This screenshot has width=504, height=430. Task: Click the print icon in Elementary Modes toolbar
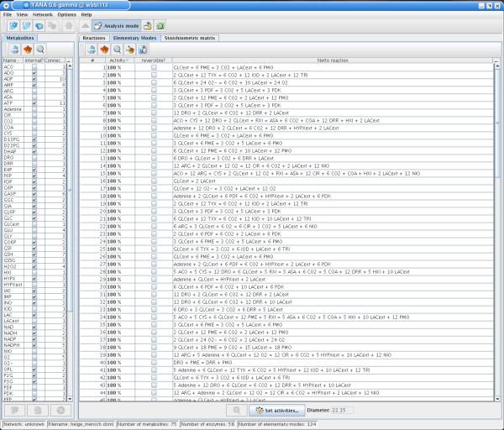(90, 50)
